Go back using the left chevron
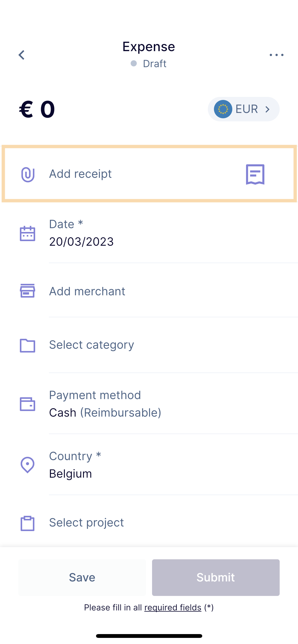This screenshot has height=644, width=298. pos(22,55)
